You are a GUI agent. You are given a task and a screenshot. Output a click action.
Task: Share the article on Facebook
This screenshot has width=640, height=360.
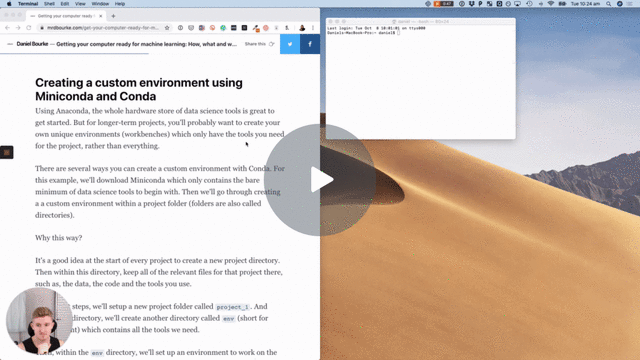pyautogui.click(x=310, y=44)
